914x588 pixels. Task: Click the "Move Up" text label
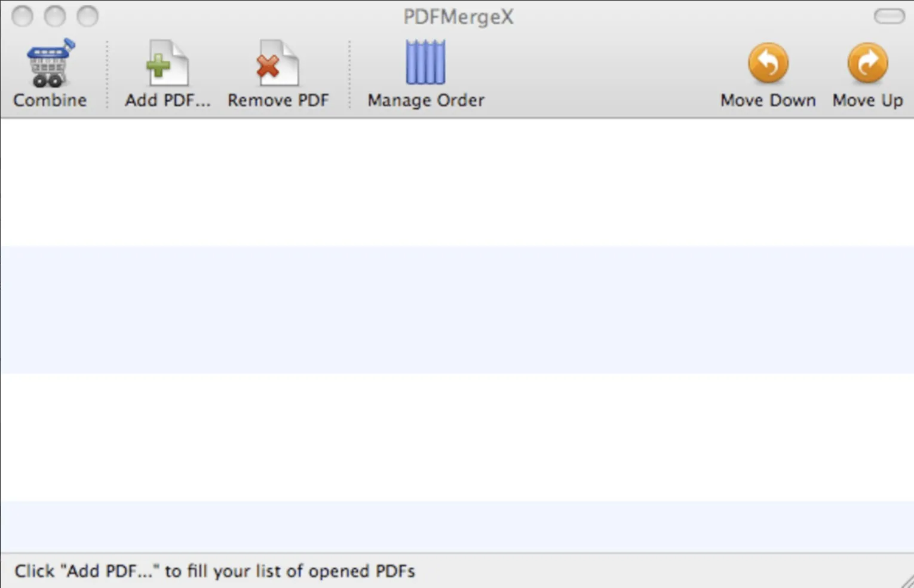click(867, 100)
